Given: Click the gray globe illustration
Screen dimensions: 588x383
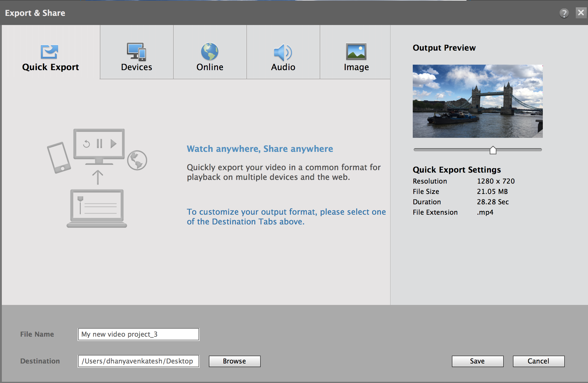Looking at the screenshot, I should click(137, 160).
